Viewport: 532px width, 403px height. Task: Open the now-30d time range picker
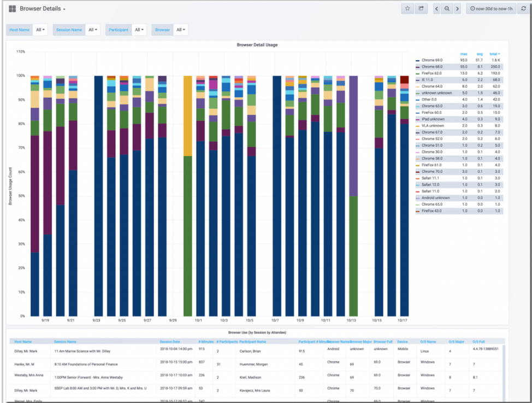pyautogui.click(x=491, y=9)
